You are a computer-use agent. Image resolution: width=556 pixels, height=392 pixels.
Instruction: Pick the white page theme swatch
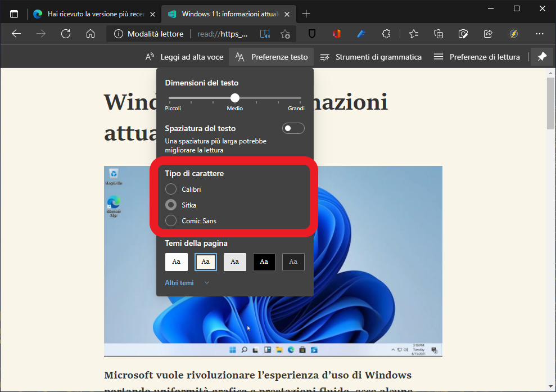pyautogui.click(x=176, y=262)
